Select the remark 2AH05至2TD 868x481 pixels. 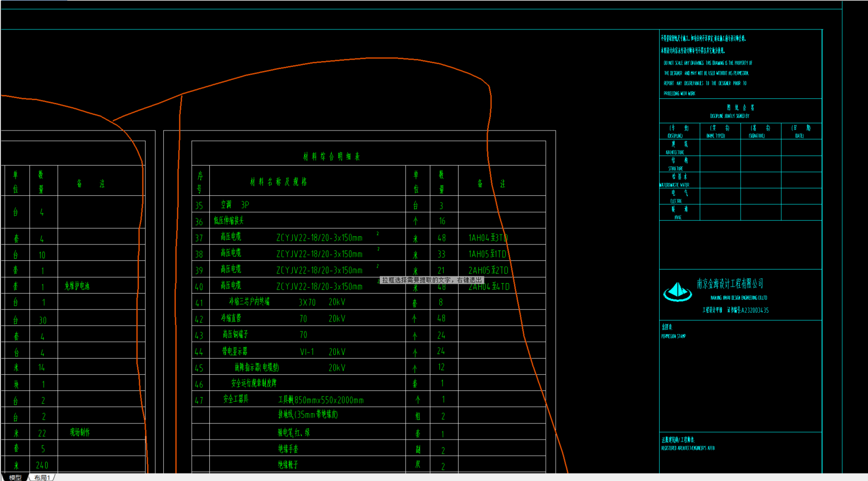click(488, 270)
